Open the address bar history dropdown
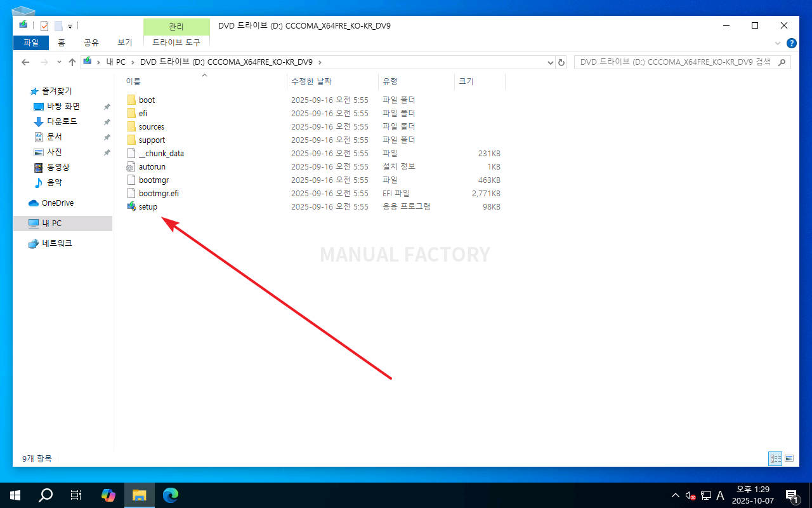Viewport: 812px width, 508px height. pos(550,62)
